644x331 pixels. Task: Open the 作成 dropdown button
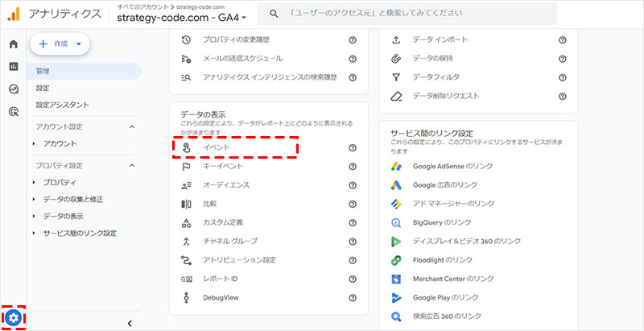tap(60, 44)
